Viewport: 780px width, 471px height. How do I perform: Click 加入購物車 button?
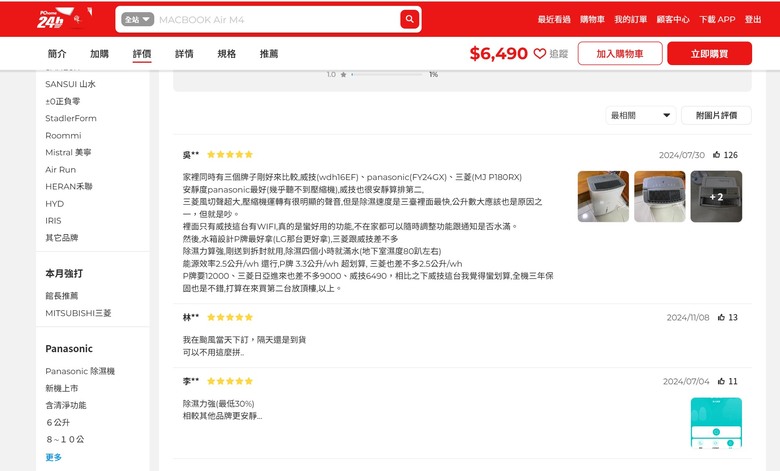[620, 53]
